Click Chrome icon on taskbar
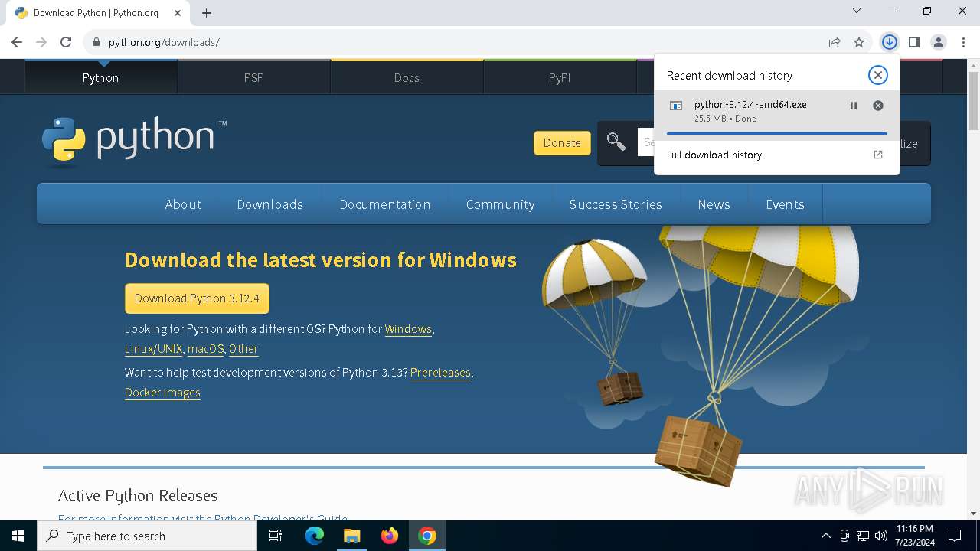980x551 pixels. click(x=427, y=536)
